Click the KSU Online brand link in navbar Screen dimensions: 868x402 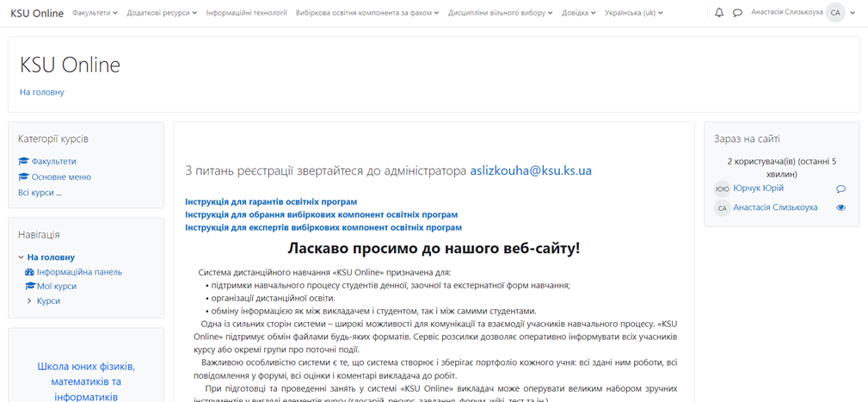click(x=37, y=13)
